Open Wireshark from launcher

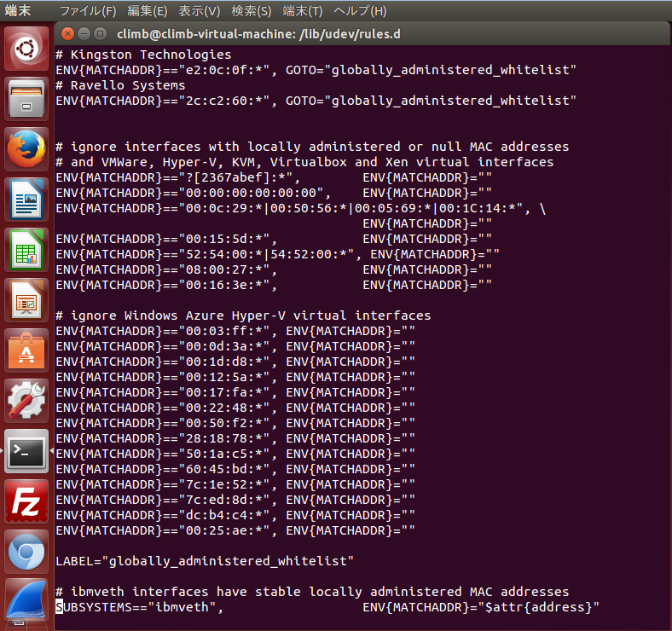(27, 602)
